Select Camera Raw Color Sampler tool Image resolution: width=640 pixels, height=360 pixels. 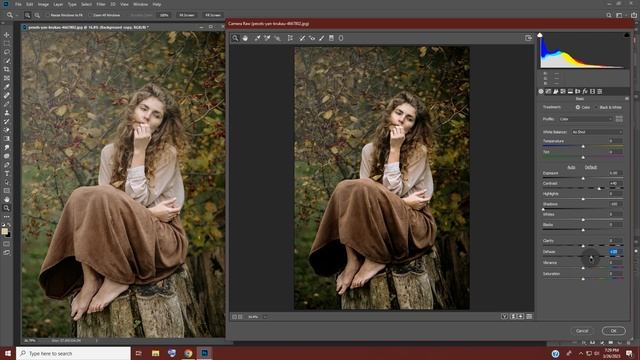point(267,38)
